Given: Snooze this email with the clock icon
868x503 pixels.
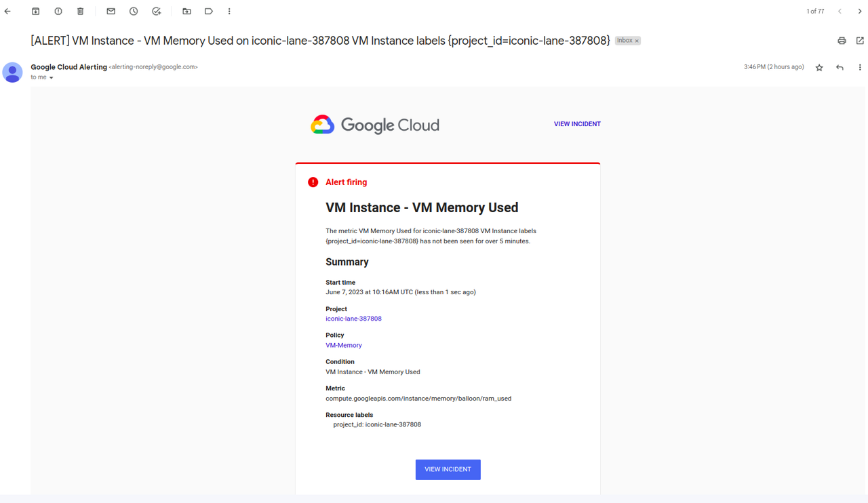Looking at the screenshot, I should [134, 12].
